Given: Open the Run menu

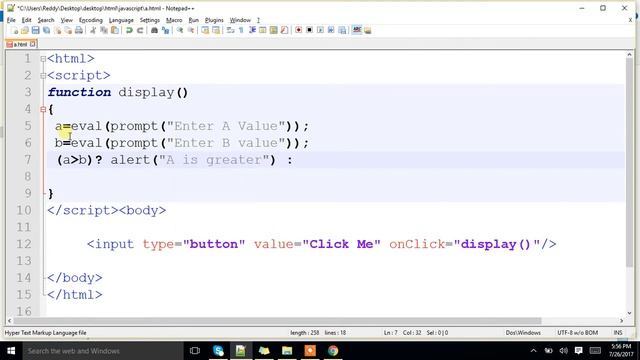Looking at the screenshot, I should click(193, 20).
